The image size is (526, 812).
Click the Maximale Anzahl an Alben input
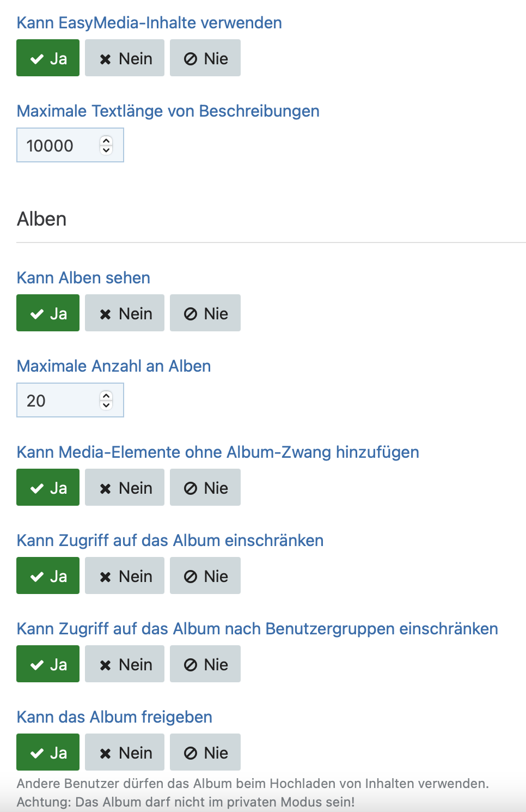[70, 400]
